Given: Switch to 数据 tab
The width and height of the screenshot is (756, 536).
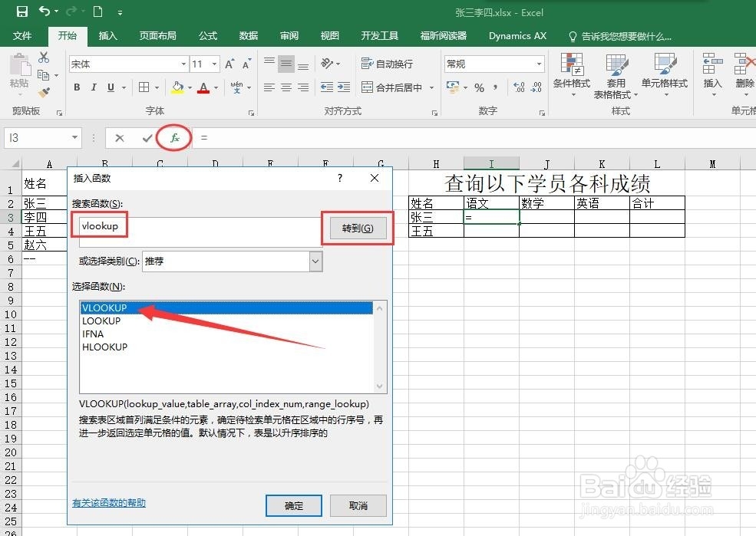Looking at the screenshot, I should click(249, 35).
